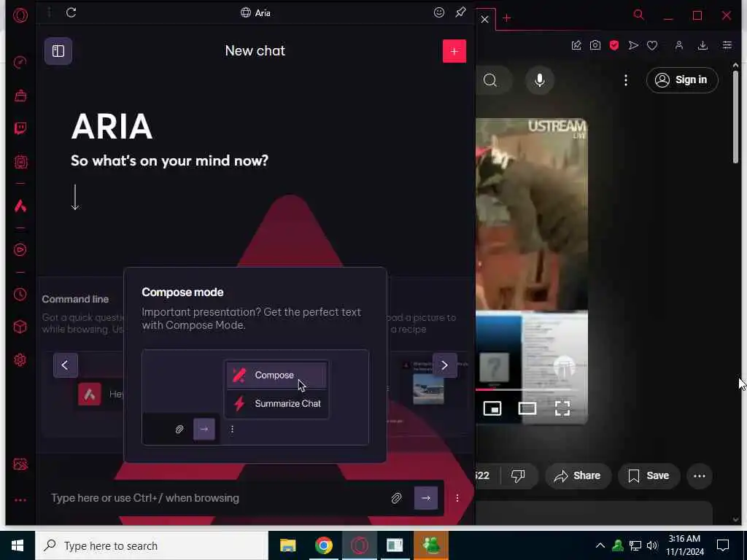Image resolution: width=747 pixels, height=560 pixels.
Task: Open the Opera main menu logo
Action: point(20,15)
